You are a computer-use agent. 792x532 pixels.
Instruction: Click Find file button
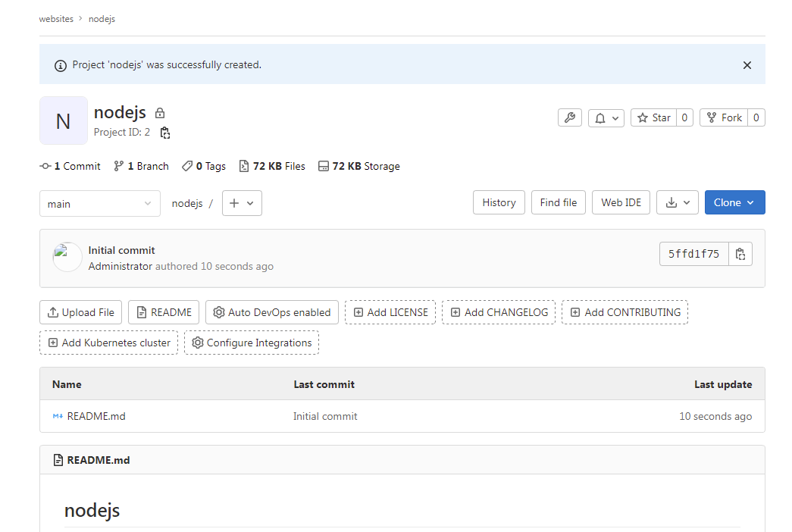tap(558, 202)
